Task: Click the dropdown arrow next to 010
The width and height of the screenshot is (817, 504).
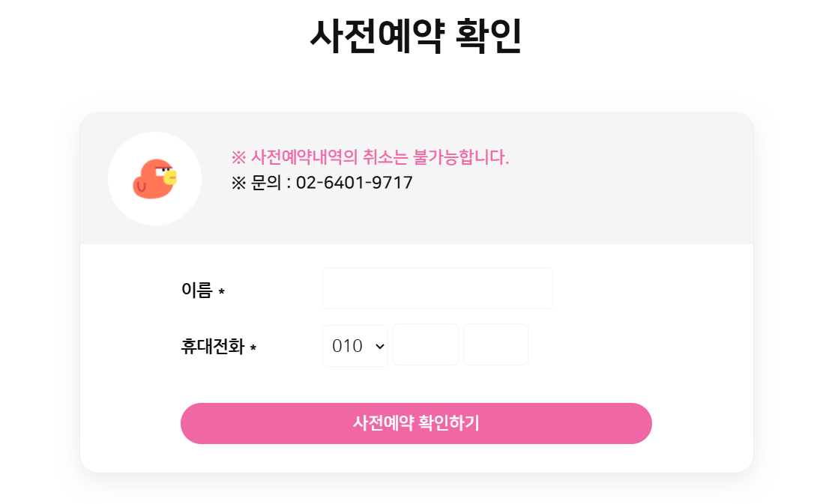Action: pos(378,345)
